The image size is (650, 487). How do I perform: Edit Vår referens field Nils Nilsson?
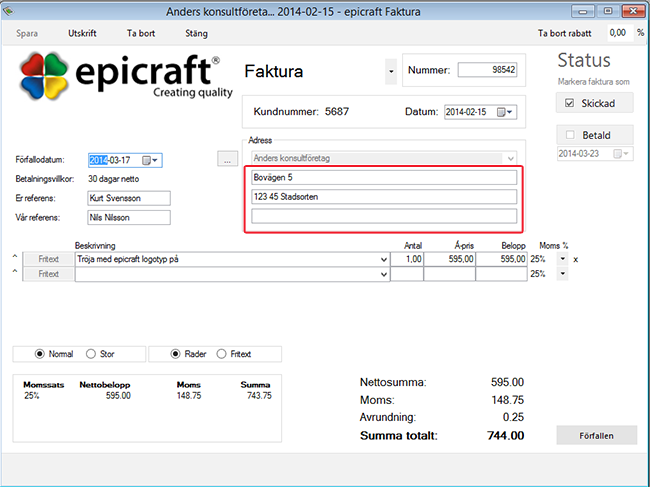(x=129, y=218)
